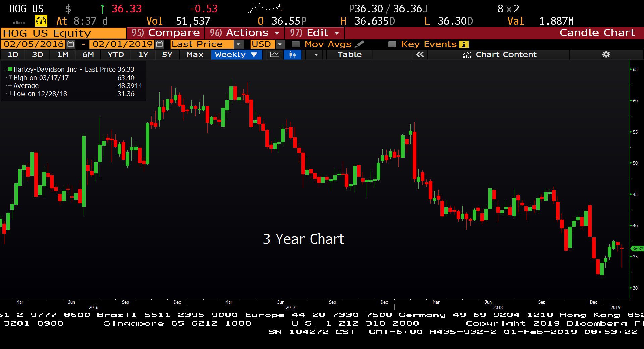Select the 1M time range tab
The image size is (644, 349).
click(63, 54)
